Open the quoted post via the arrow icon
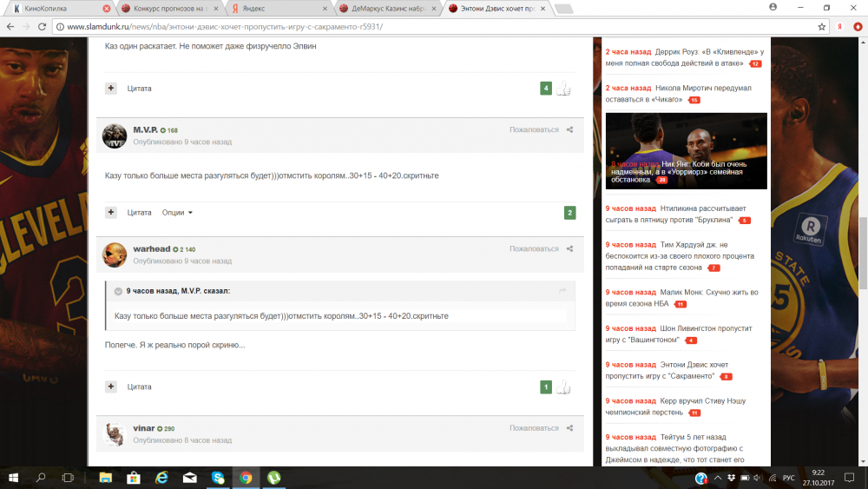 562,291
